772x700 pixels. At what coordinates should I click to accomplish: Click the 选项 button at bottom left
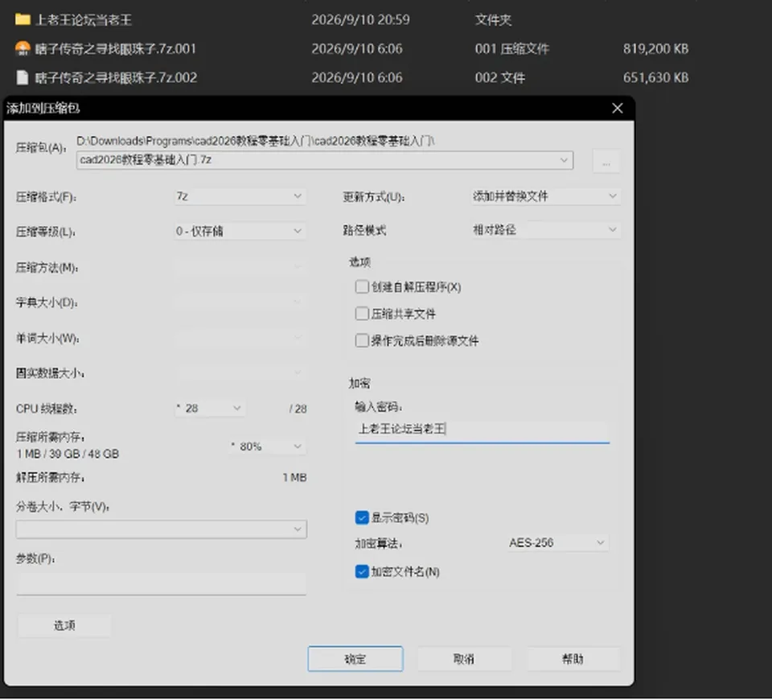click(64, 626)
